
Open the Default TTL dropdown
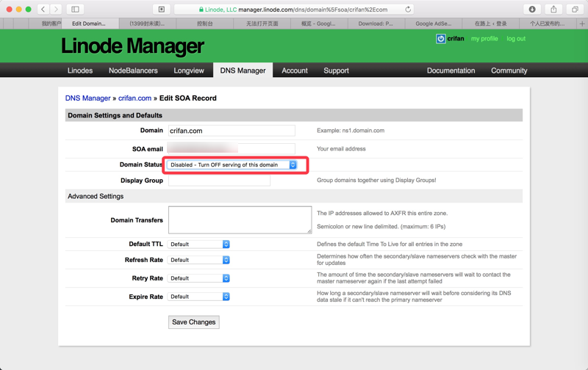pyautogui.click(x=198, y=244)
